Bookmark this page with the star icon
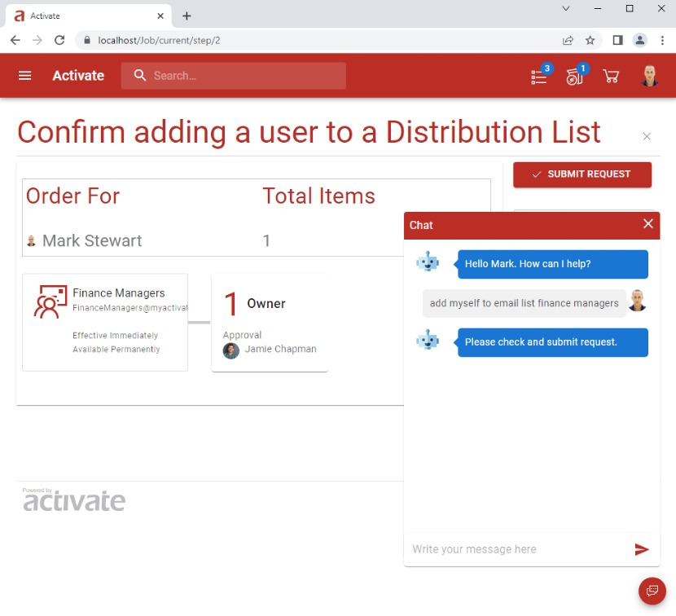 (590, 41)
